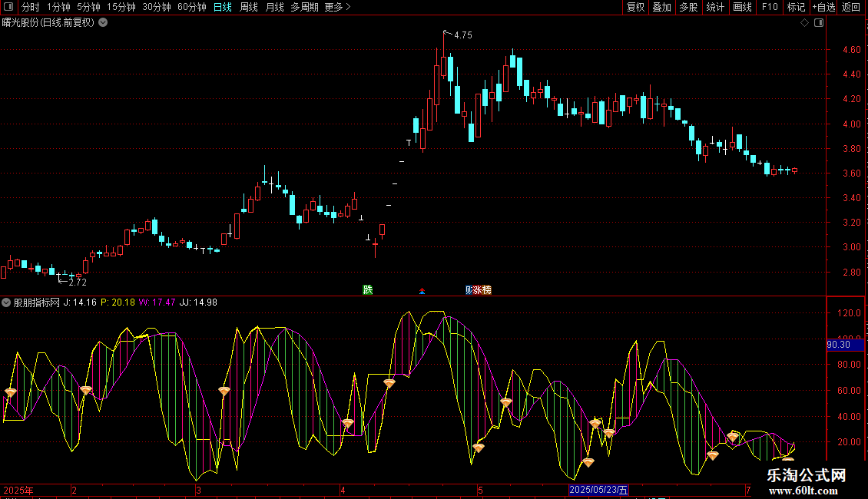The image size is (868, 499).
Task: Click the 3.60 price axis label
Action: [x=851, y=173]
